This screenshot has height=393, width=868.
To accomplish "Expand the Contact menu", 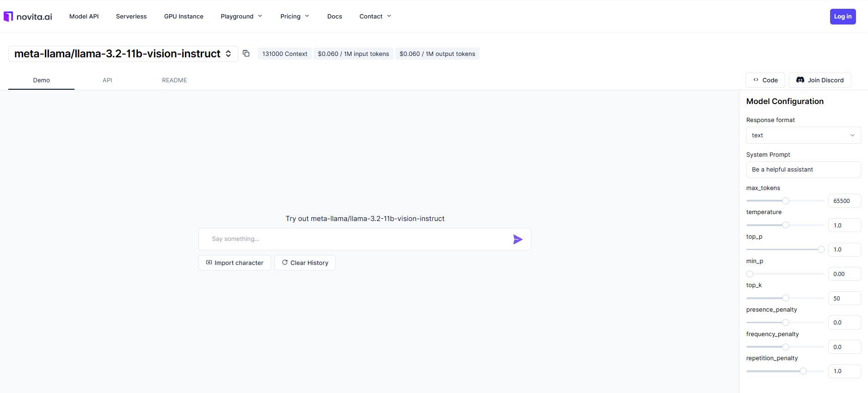I will 375,16.
